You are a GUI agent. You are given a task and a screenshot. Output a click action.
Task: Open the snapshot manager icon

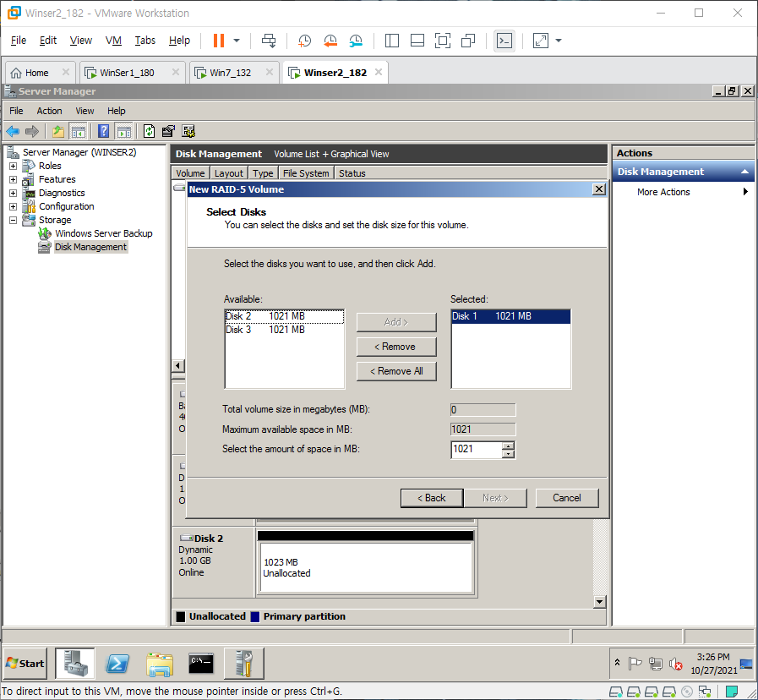[357, 41]
